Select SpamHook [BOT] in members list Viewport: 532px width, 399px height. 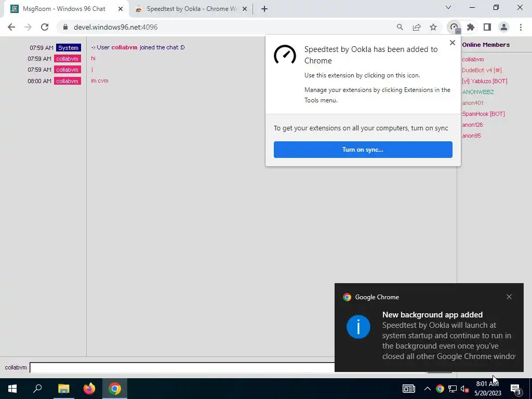(x=483, y=114)
